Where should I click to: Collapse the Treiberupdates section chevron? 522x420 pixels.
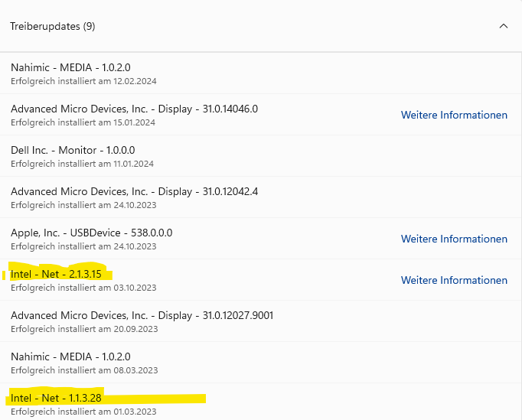click(504, 26)
